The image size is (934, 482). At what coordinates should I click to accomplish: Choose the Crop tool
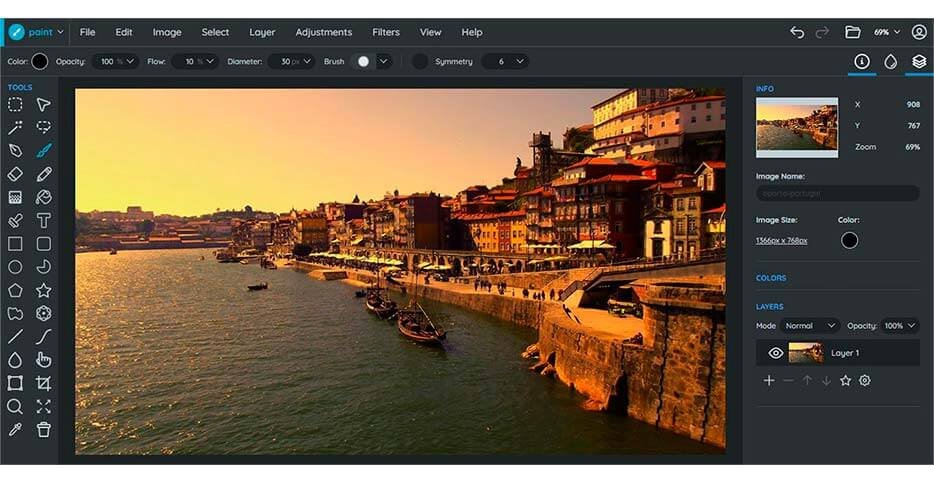[x=44, y=383]
